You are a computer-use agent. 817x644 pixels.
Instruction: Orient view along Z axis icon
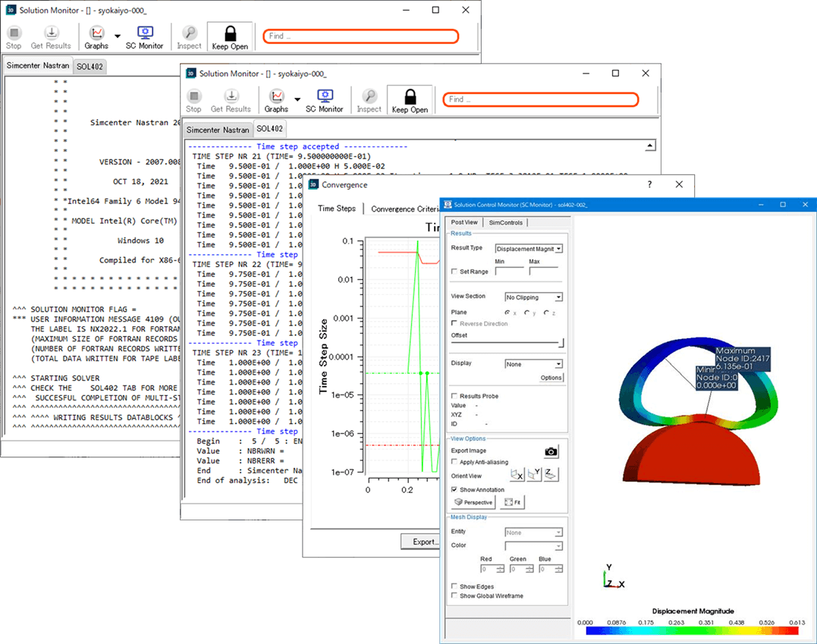click(x=551, y=475)
